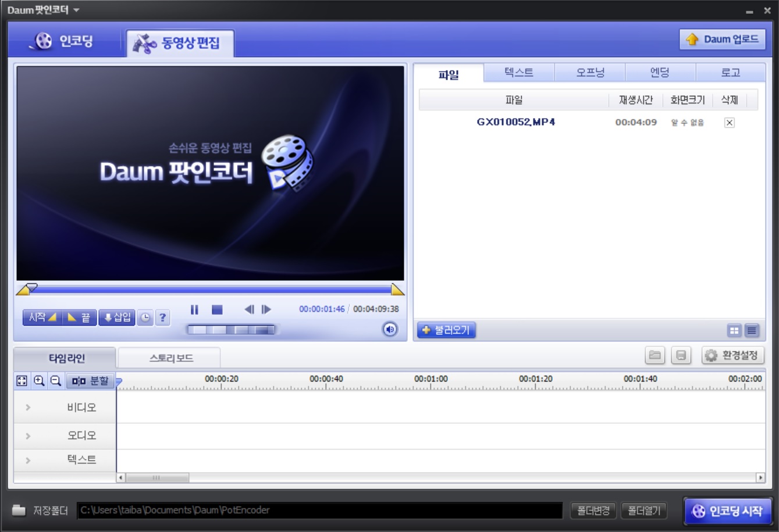Set the 끝 end marker
779x532 pixels.
80,317
